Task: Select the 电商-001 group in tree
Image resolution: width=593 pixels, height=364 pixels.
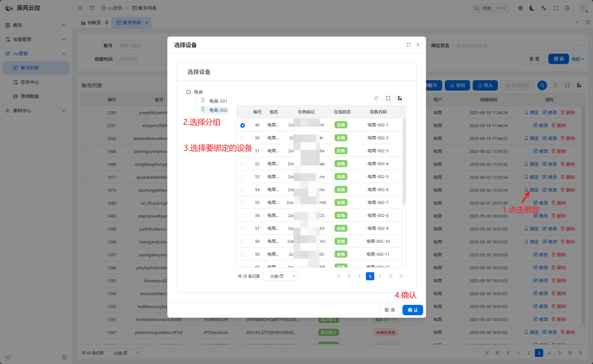Action: point(218,101)
